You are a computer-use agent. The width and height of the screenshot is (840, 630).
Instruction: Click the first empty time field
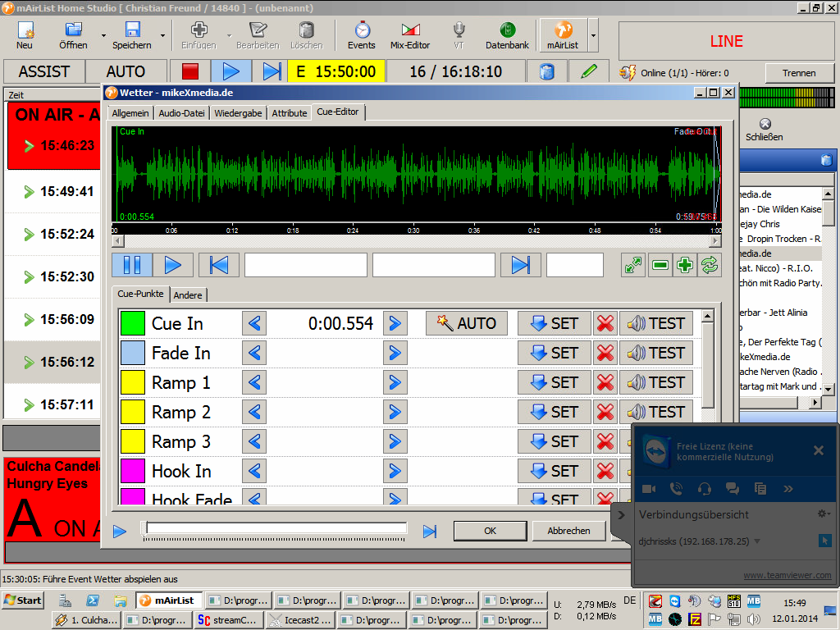305,265
